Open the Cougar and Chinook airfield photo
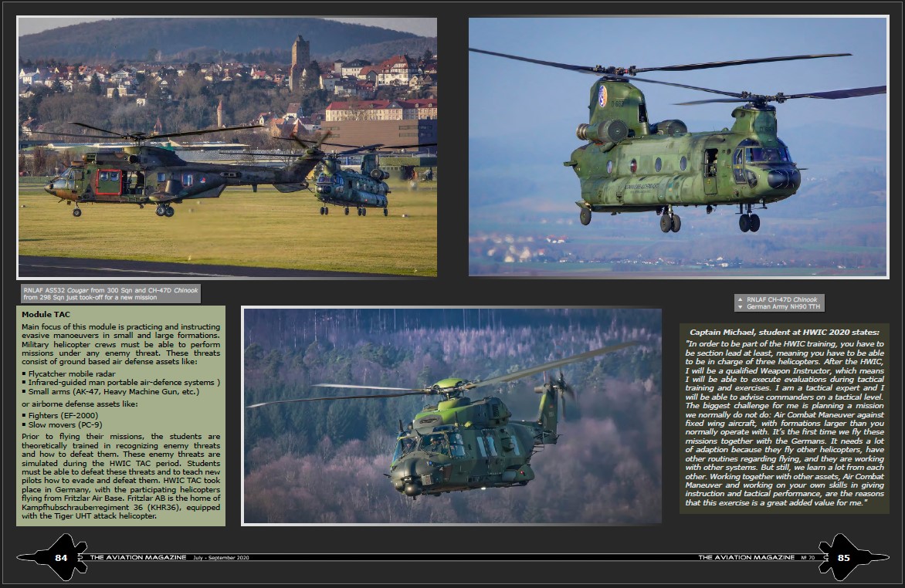The height and width of the screenshot is (588, 905). 227,147
